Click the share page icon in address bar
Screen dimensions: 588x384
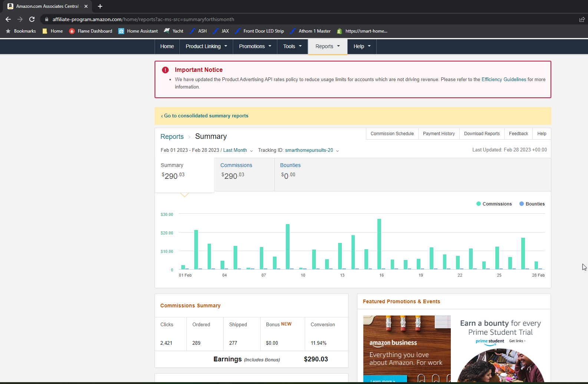pos(582,19)
